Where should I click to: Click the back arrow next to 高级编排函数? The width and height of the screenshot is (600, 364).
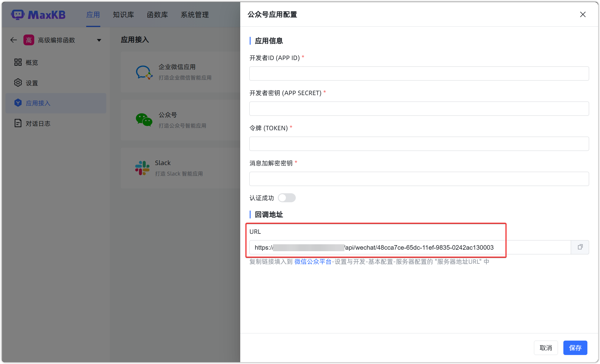14,40
